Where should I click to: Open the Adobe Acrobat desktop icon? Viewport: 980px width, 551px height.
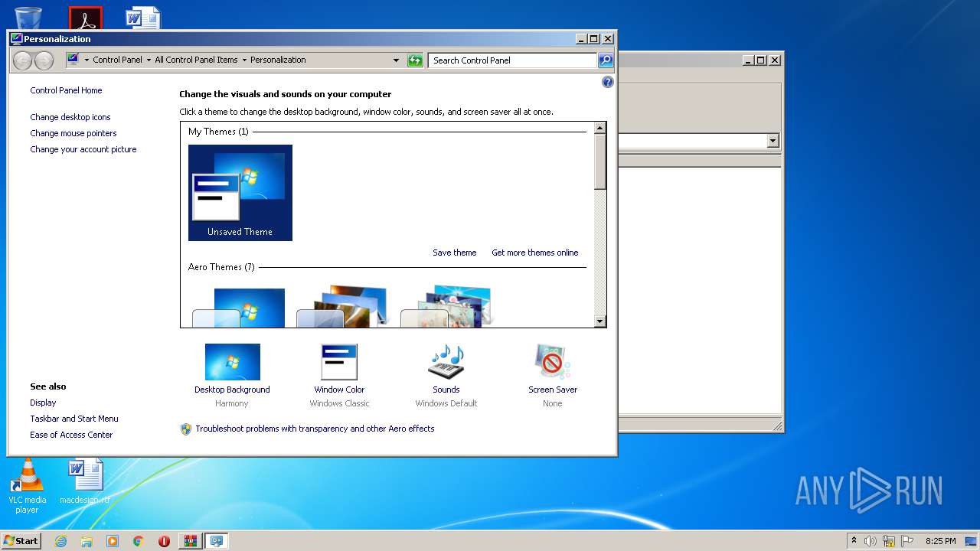pos(85,18)
